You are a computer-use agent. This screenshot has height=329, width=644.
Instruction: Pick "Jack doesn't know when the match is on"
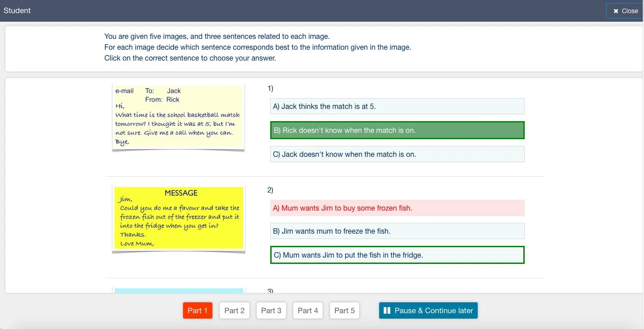tap(397, 154)
